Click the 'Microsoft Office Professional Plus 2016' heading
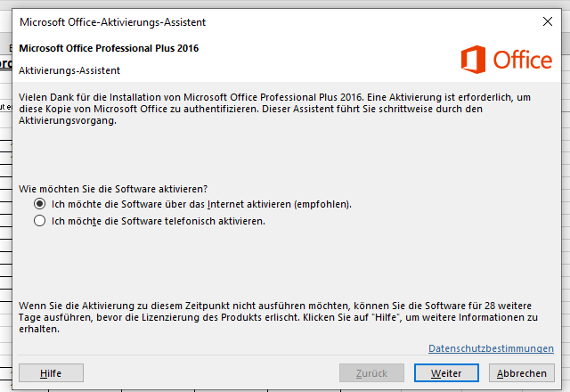The image size is (570, 392). [x=109, y=48]
